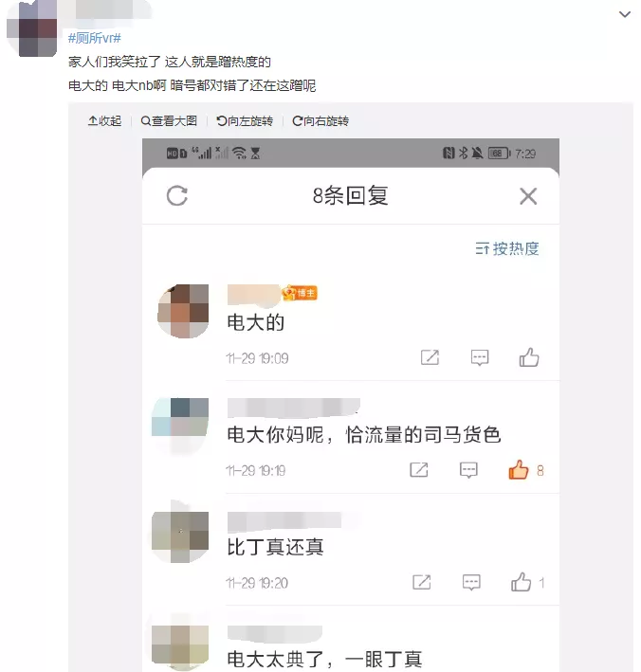The image size is (641, 672).
Task: Like the 比丁真还真 comment
Action: 527,582
